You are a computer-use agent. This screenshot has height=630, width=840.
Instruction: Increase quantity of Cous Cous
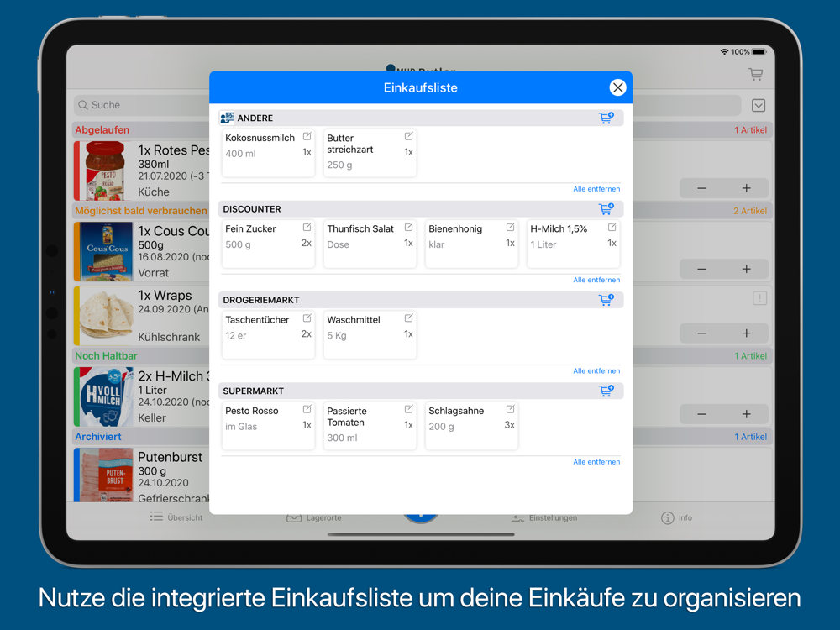pyautogui.click(x=746, y=269)
